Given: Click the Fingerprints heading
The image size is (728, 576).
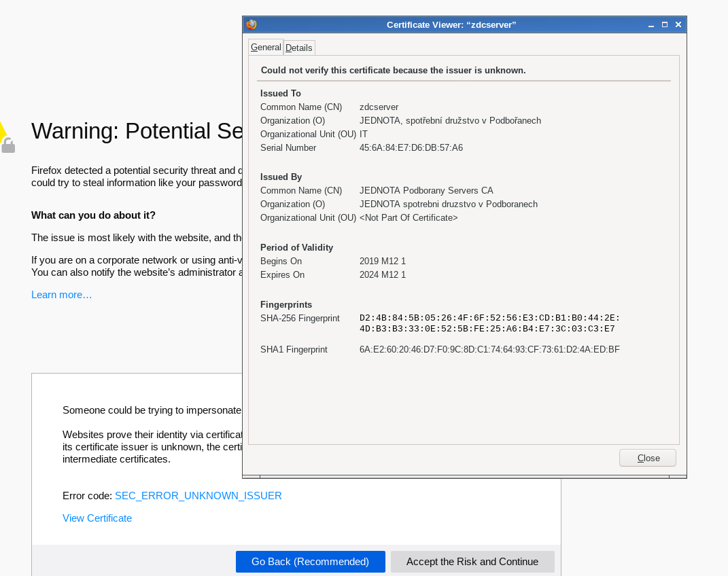Looking at the screenshot, I should pyautogui.click(x=286, y=305).
